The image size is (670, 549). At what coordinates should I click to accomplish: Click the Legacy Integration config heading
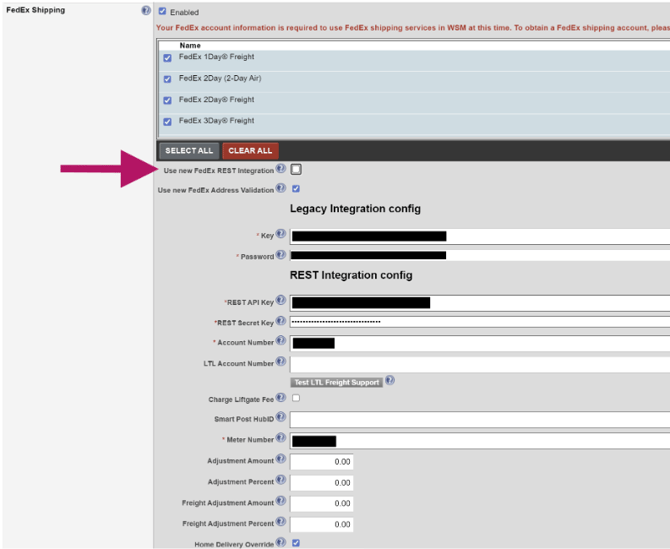tap(355, 209)
